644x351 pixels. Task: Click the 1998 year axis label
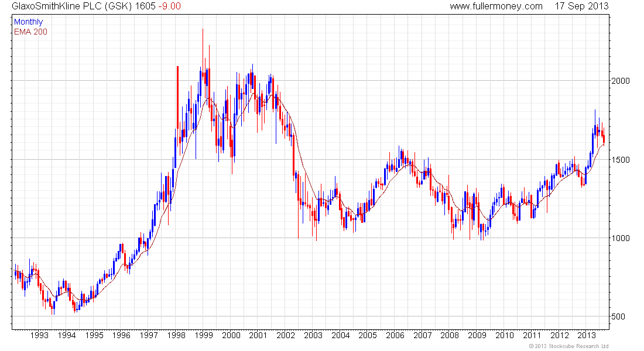(x=176, y=335)
